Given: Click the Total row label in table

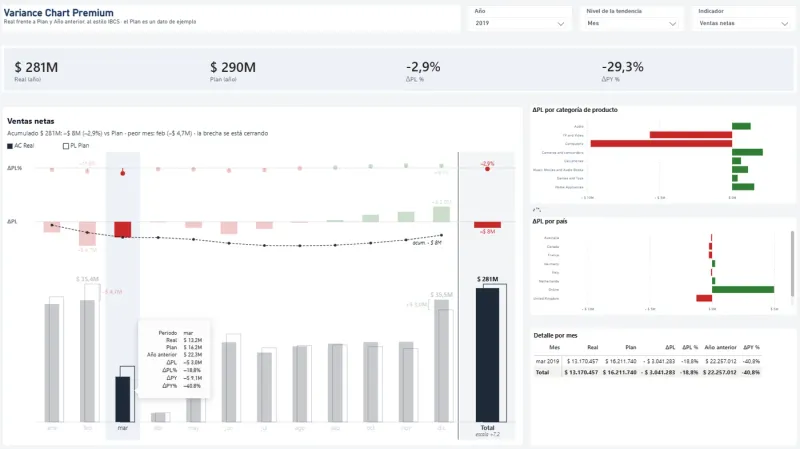Looking at the screenshot, I should click(542, 372).
